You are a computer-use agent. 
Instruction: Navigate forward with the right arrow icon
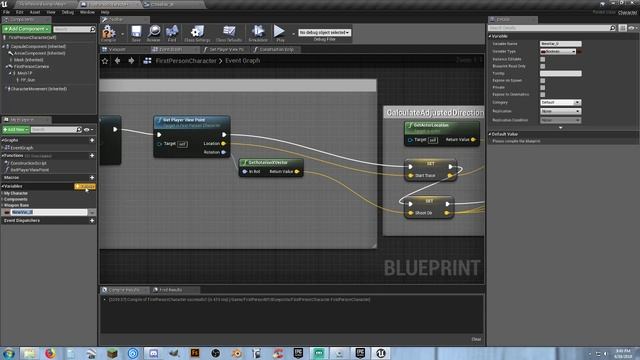click(x=131, y=61)
